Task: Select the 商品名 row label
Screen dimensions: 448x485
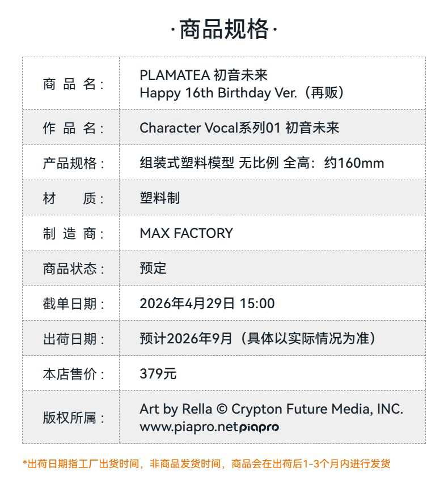Action: 73,84
